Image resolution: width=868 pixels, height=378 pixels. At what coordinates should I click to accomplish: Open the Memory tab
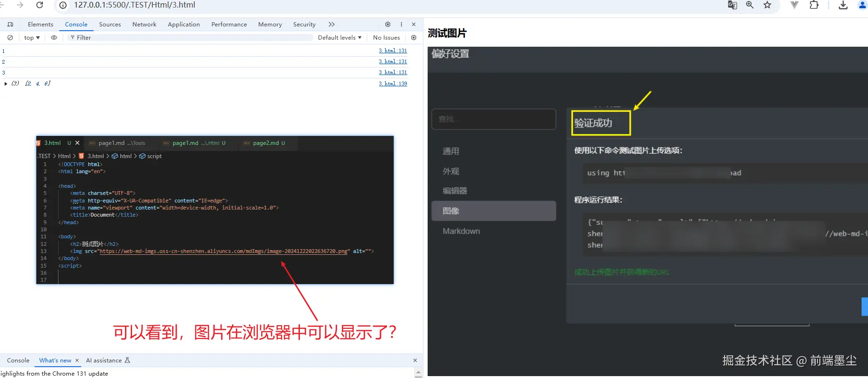tap(270, 25)
